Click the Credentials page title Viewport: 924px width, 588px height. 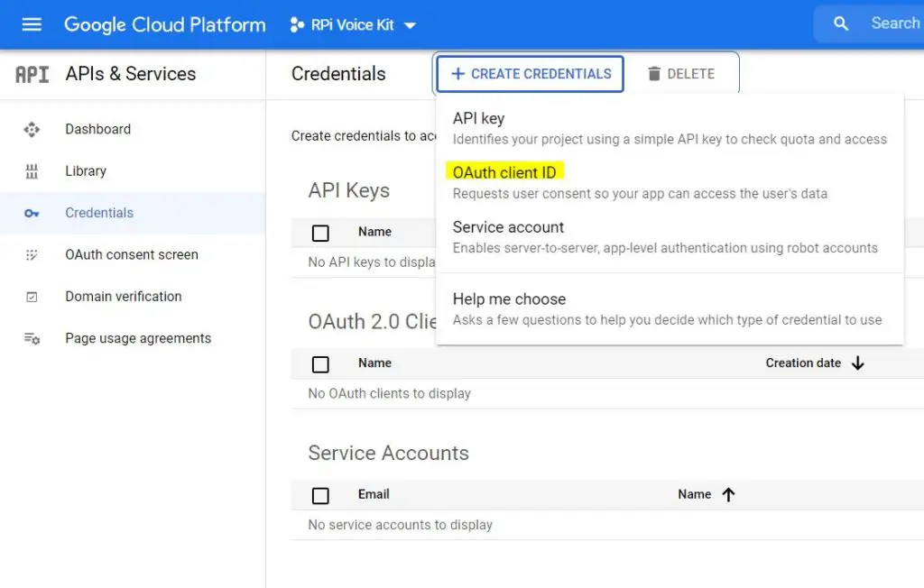(x=338, y=74)
